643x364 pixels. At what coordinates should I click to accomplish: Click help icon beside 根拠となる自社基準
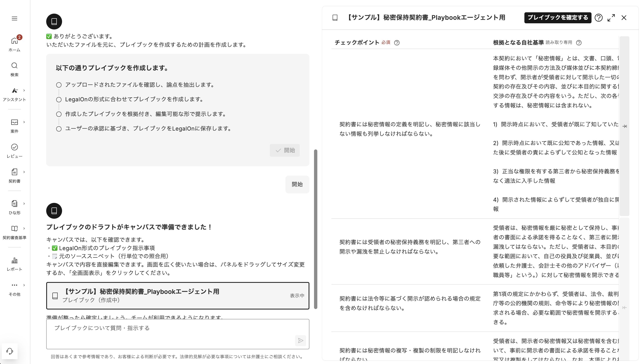[579, 43]
